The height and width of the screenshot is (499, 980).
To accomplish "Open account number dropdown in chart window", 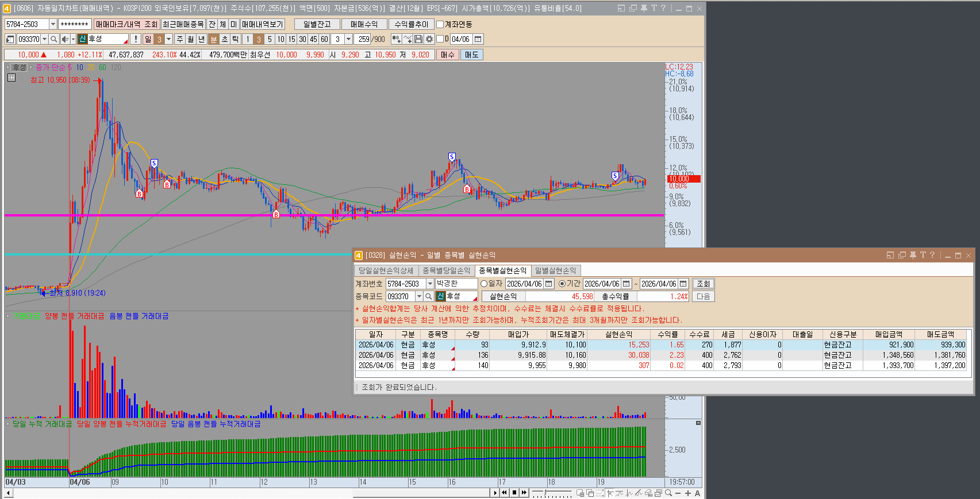I will coord(53,24).
